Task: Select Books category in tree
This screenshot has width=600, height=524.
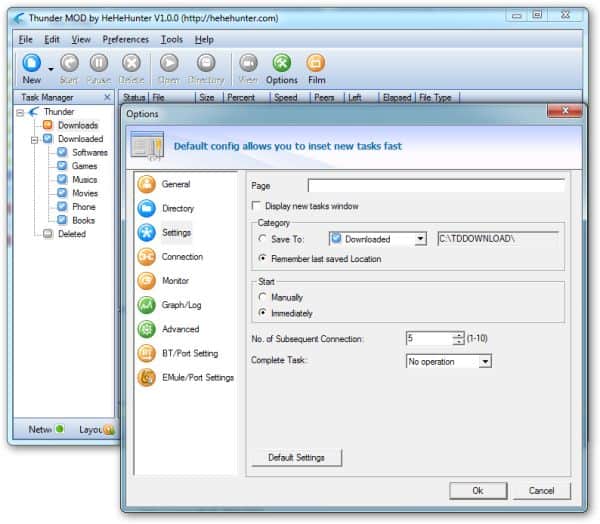Action: coord(83,220)
